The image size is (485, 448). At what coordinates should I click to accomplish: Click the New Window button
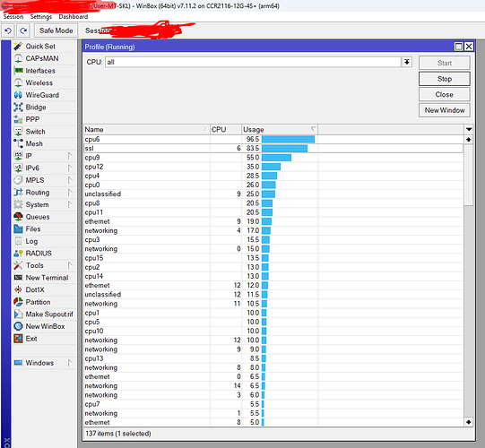pyautogui.click(x=445, y=110)
